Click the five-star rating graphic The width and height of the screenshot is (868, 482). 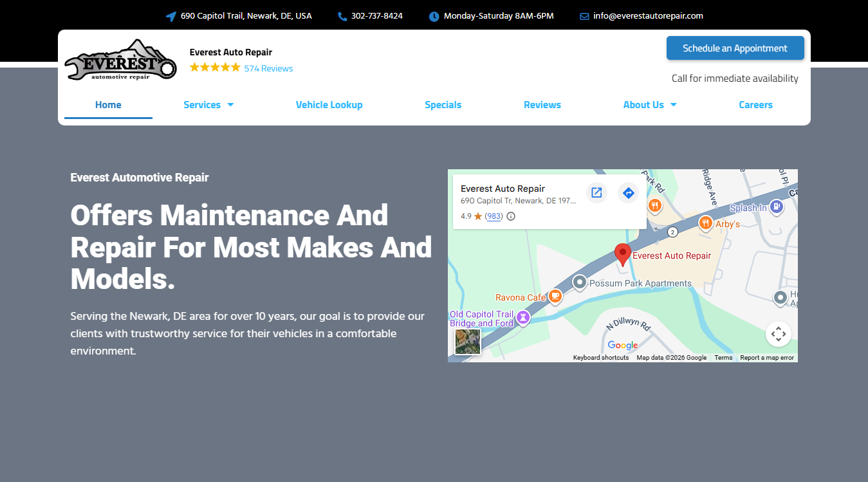(x=215, y=68)
